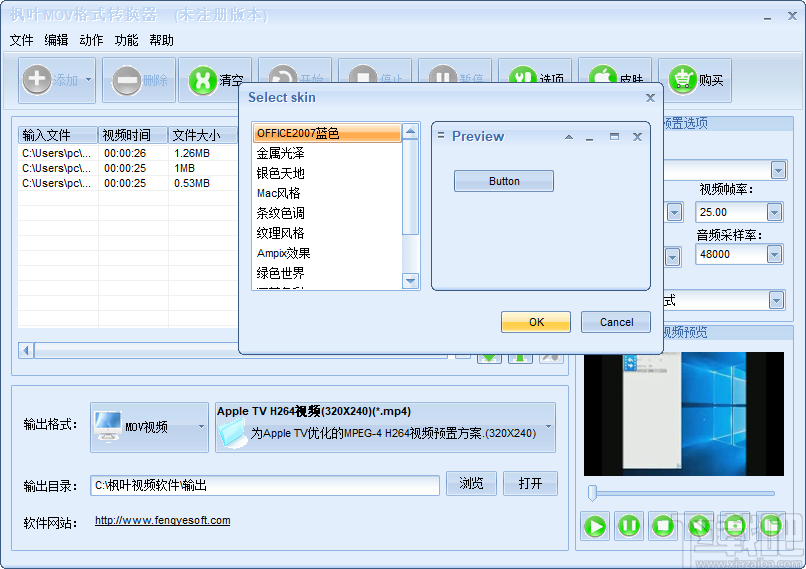
Task: Select the OFFICE2007蓝色 skin
Action: point(327,133)
